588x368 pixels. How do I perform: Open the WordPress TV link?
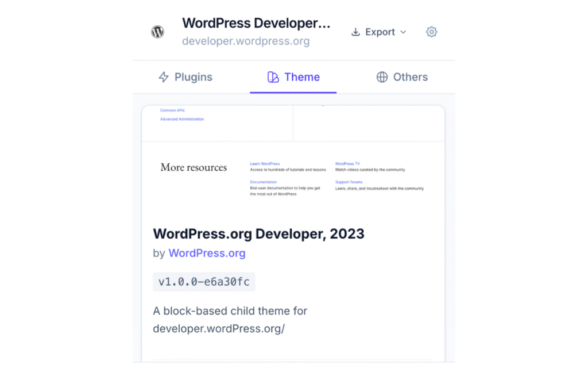tap(347, 163)
